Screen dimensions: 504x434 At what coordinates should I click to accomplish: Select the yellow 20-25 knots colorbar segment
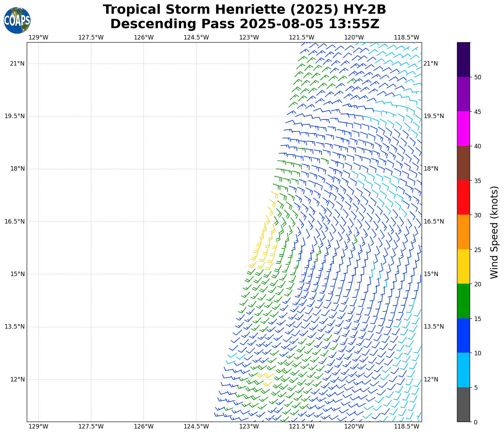click(463, 266)
